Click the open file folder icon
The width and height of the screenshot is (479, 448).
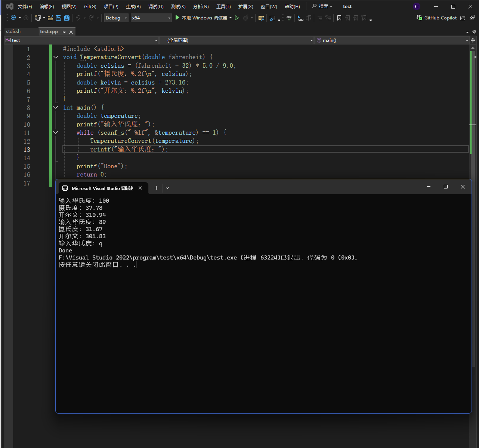point(50,18)
